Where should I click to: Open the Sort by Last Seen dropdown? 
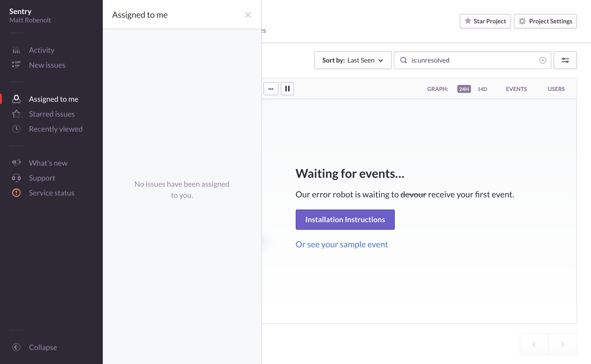[352, 60]
